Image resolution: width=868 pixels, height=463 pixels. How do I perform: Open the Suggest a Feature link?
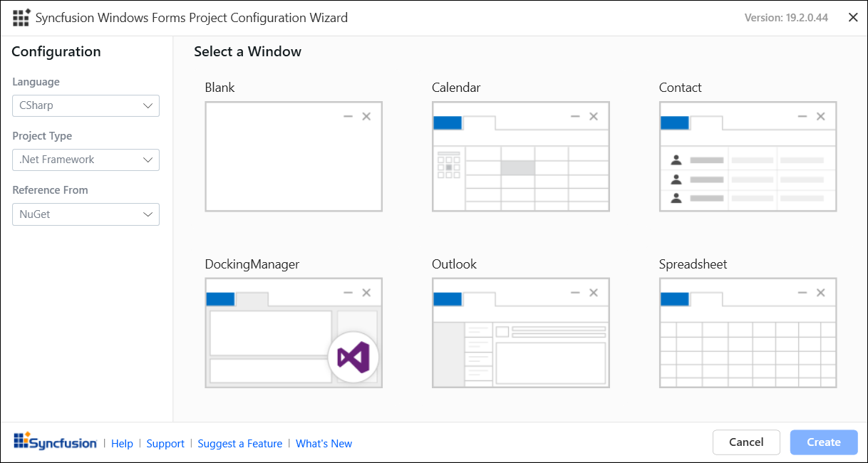click(x=240, y=444)
